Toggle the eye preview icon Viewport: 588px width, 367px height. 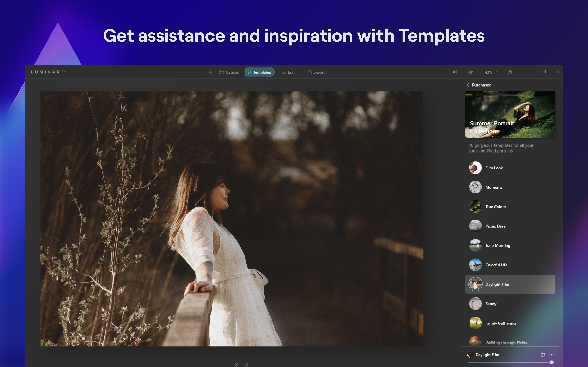click(471, 72)
